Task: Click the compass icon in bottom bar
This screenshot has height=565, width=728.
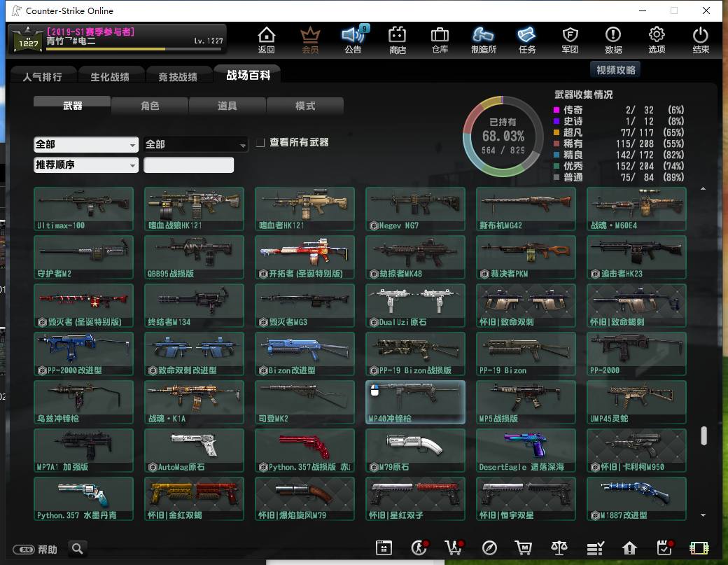Action: point(489,547)
